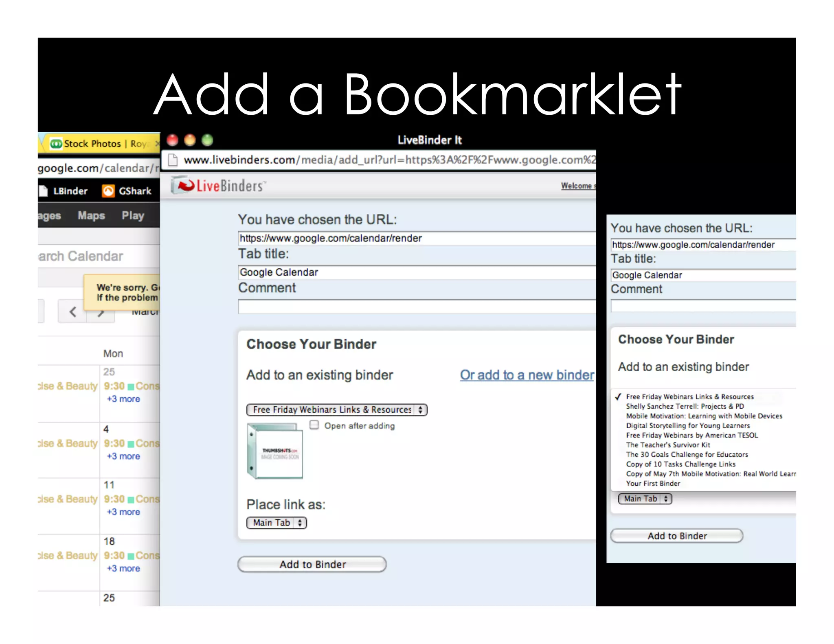Click the GShark bookmark
The image size is (834, 644).
pos(127,191)
